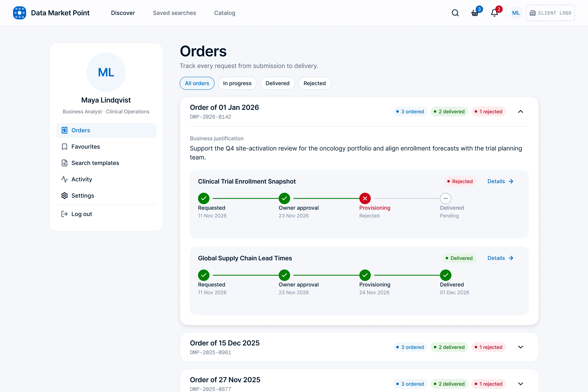
Task: Click the Maya Lindqvist profile name
Action: (x=106, y=100)
